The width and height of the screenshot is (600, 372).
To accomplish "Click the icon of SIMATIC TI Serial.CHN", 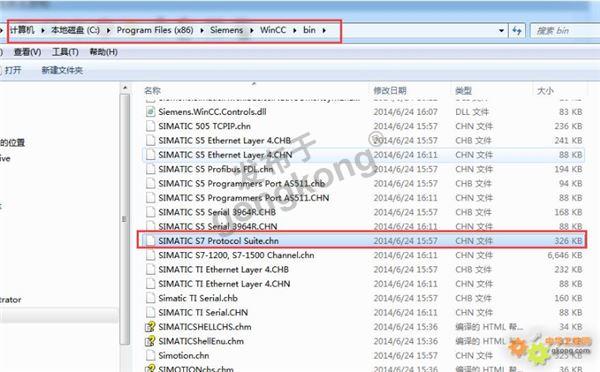I will pyautogui.click(x=151, y=313).
